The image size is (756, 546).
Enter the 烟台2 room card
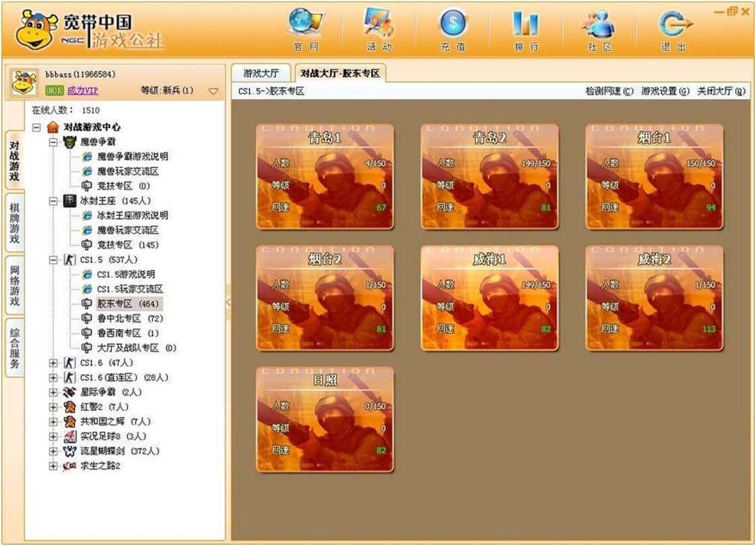pos(325,298)
